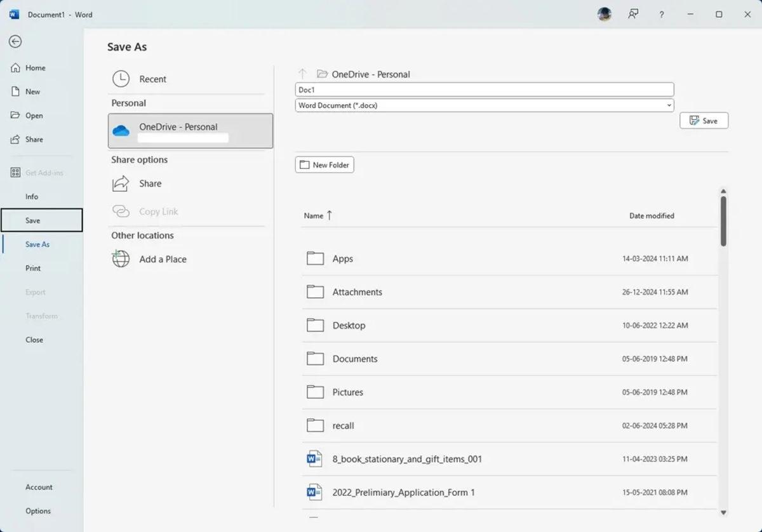Click the Doc1 filename field
The height and width of the screenshot is (532, 762).
[484, 89]
